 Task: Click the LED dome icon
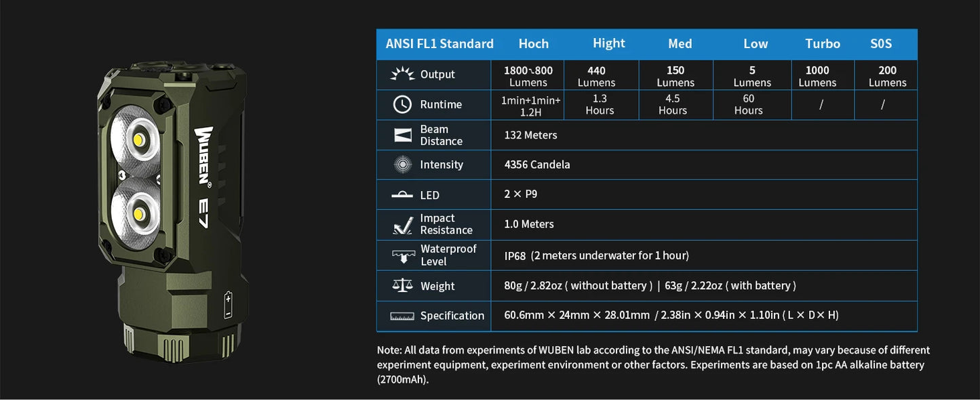[402, 195]
